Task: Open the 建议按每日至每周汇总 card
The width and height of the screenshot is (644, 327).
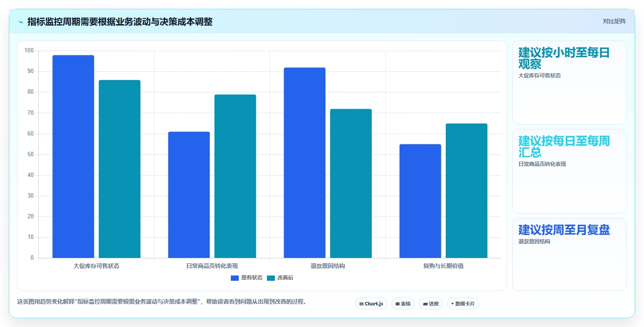Action: pos(570,171)
